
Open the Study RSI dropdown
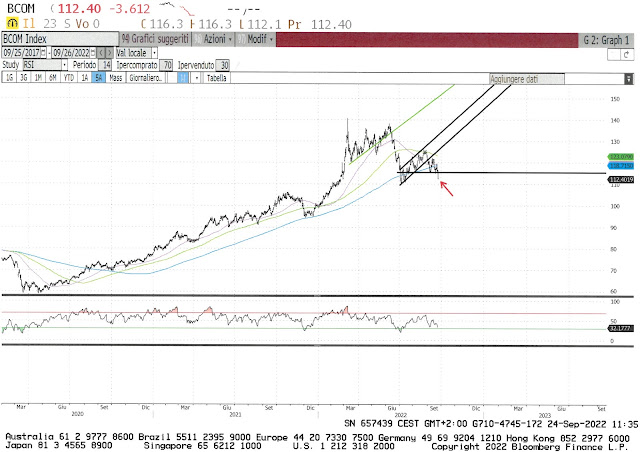tap(64, 65)
